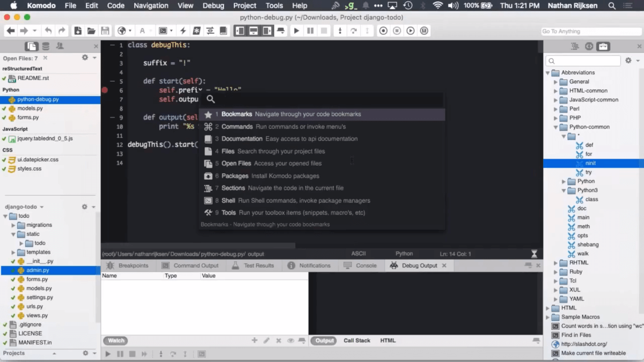
Task: Open the Open Files gear dropdown
Action: pyautogui.click(x=88, y=58)
